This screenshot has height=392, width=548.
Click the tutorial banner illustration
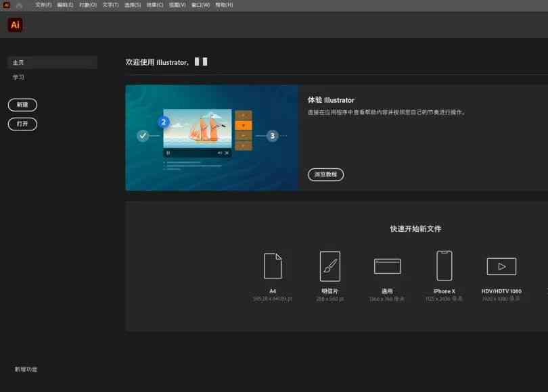[x=212, y=138]
